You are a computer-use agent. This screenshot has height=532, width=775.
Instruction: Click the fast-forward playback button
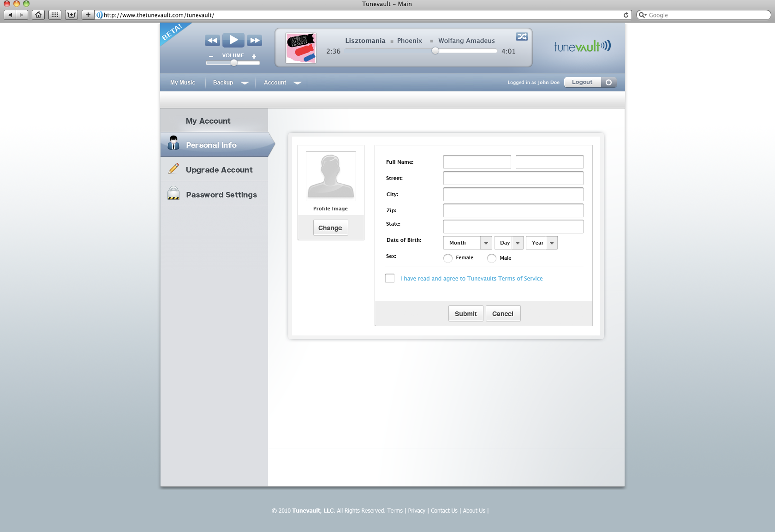254,41
